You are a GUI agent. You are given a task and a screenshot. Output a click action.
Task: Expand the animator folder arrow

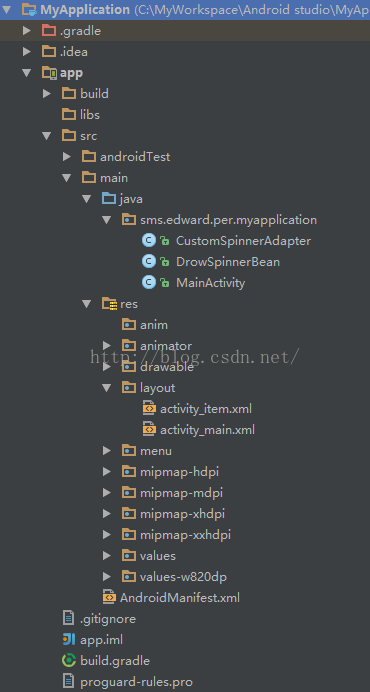107,346
